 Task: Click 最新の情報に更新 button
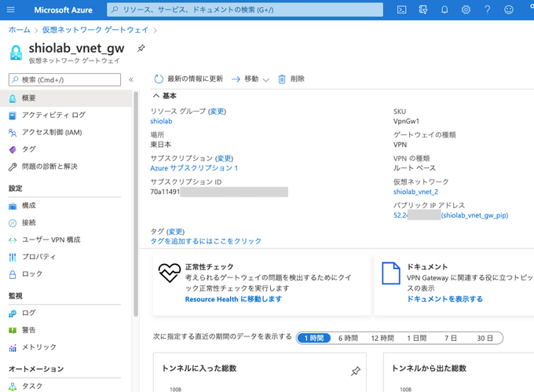[x=188, y=79]
